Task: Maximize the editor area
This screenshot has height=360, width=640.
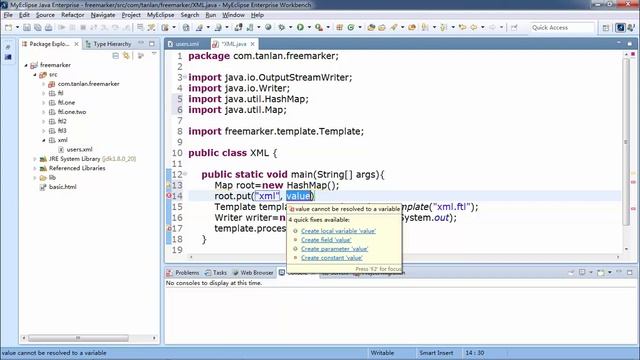Action: (x=629, y=43)
